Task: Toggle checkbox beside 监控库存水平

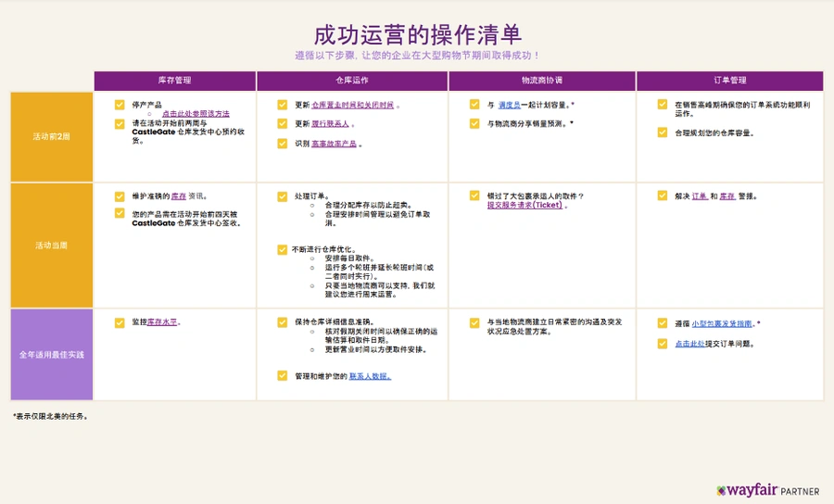Action: 120,322
